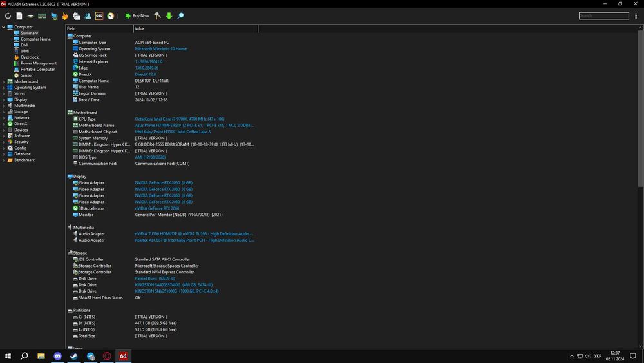Image resolution: width=644 pixels, height=363 pixels.
Task: Open the Patriot Burst disk drive link
Action: click(155, 279)
